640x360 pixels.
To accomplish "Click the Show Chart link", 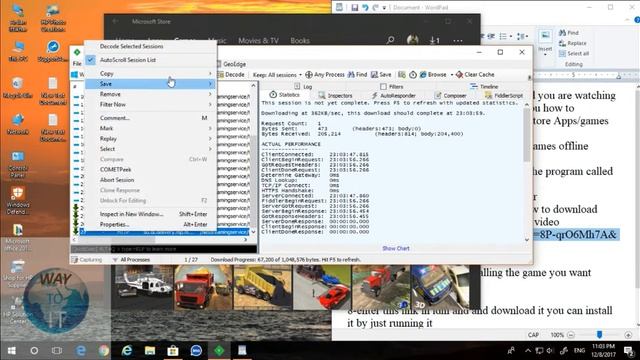I will [396, 248].
